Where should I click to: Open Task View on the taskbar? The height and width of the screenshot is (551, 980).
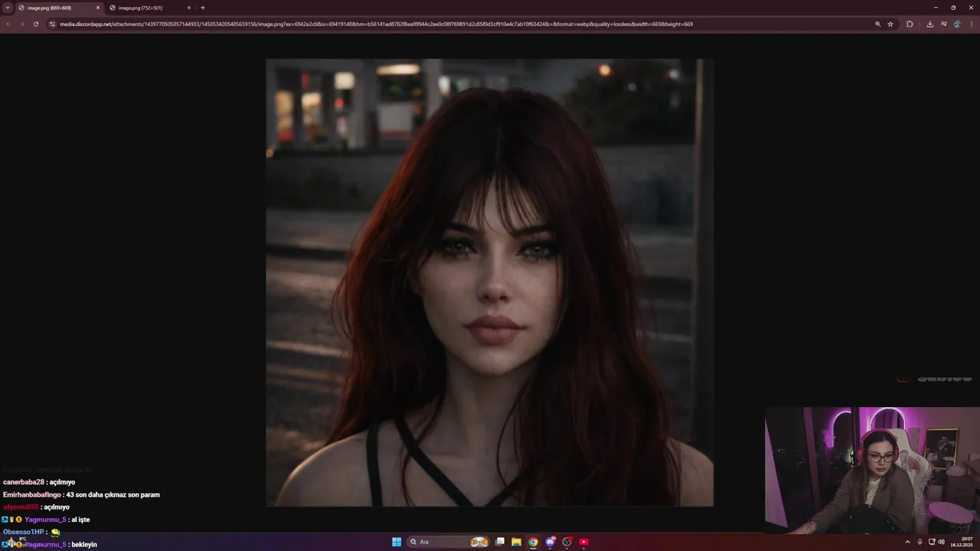click(x=500, y=542)
